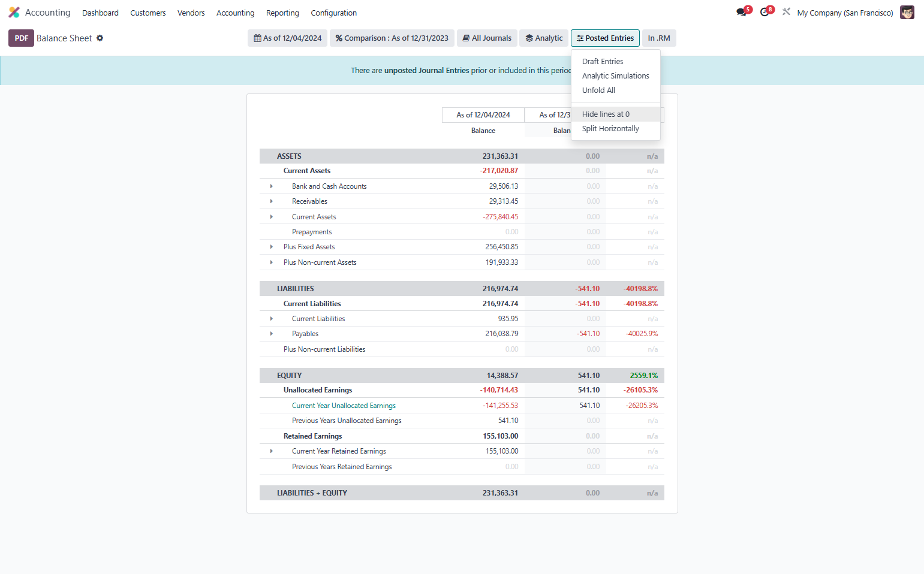This screenshot has height=574, width=924.
Task: Expand the Receivables row arrow
Action: coord(272,201)
